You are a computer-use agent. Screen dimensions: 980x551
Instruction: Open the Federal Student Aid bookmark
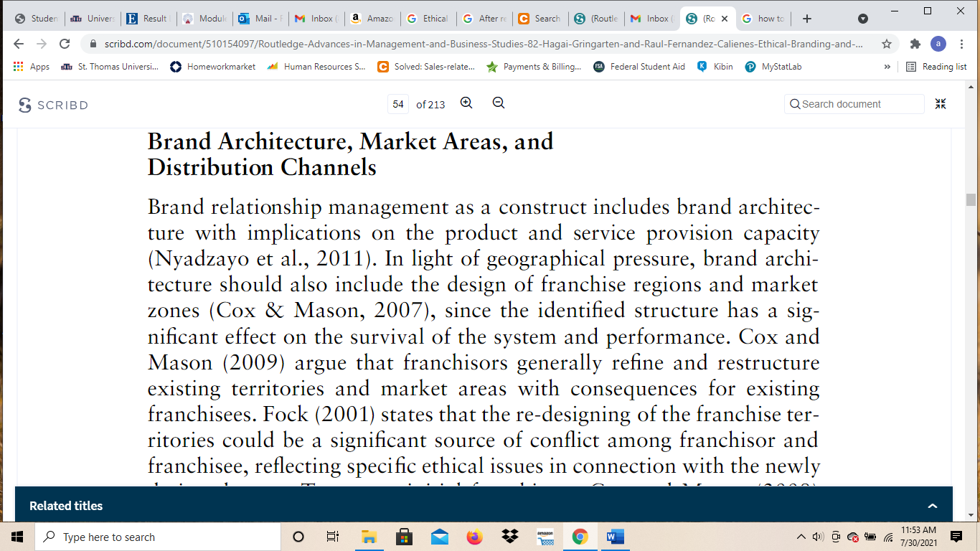click(639, 67)
